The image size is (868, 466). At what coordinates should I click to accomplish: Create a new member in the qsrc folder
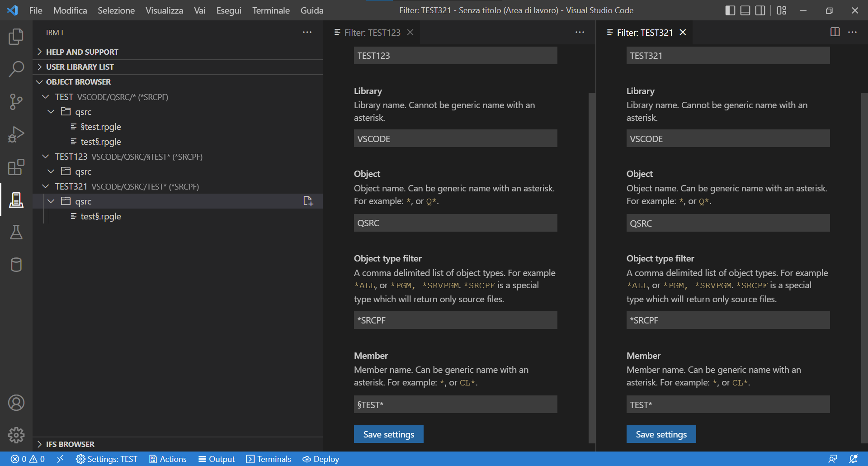308,201
